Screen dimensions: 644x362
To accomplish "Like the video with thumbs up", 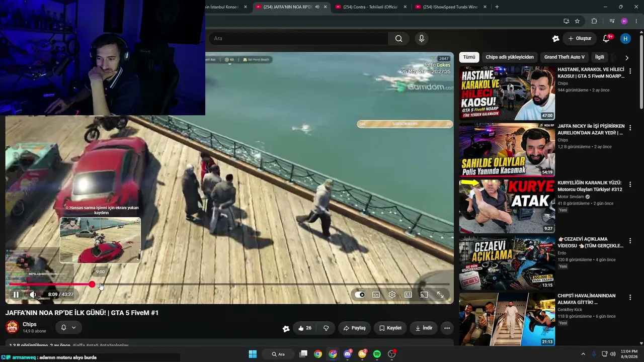I will (x=305, y=328).
